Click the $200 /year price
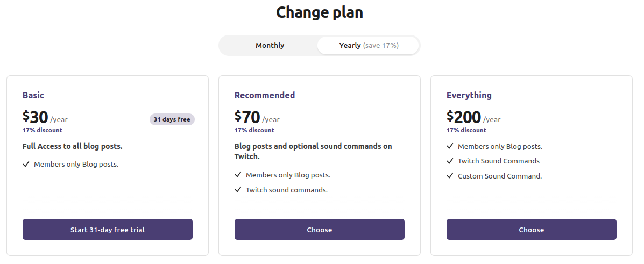The height and width of the screenshot is (264, 644). point(473,117)
